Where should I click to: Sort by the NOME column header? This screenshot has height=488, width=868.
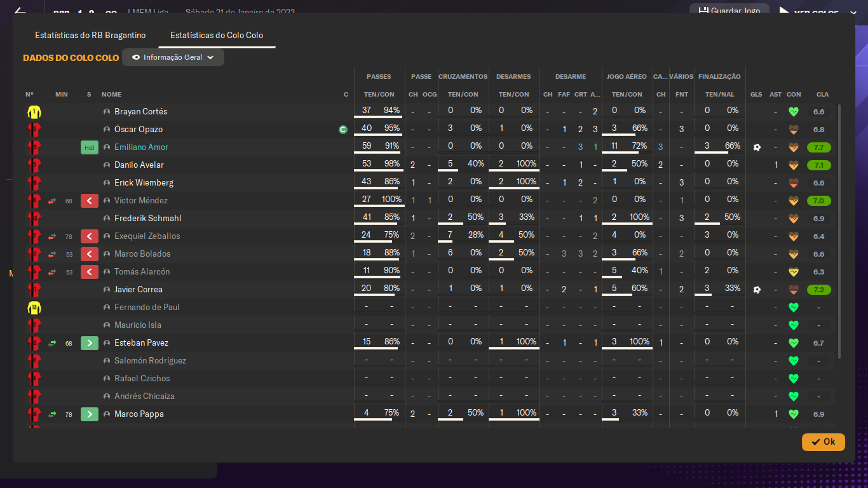(111, 95)
